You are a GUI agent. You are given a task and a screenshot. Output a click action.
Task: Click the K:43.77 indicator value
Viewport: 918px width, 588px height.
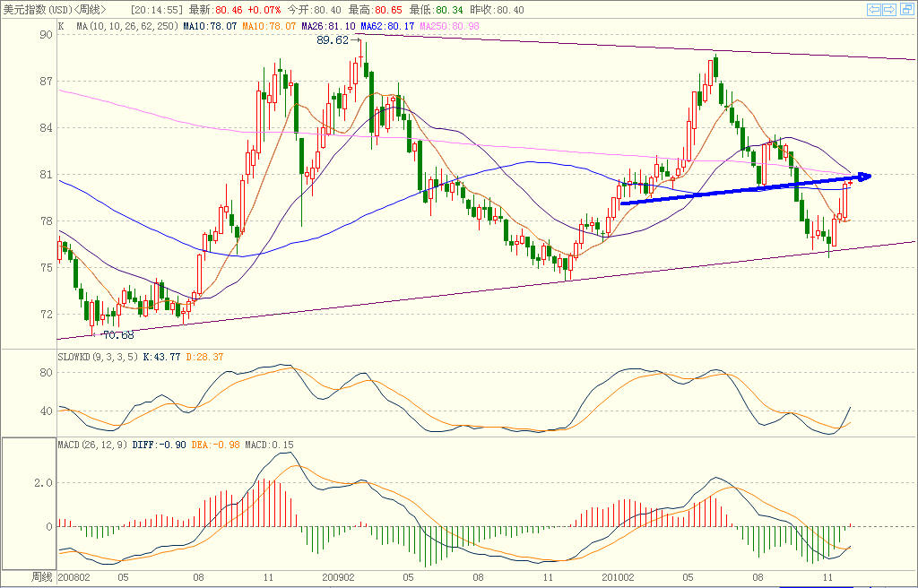coord(161,357)
